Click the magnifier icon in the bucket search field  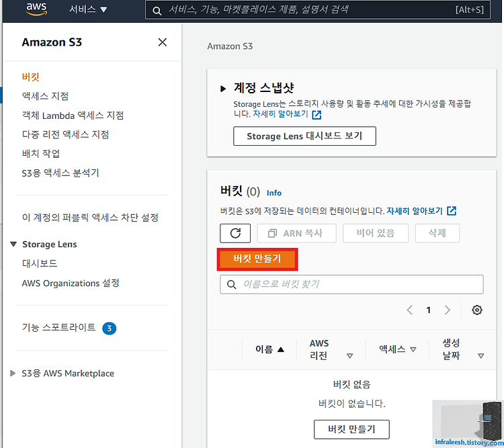[x=231, y=284]
